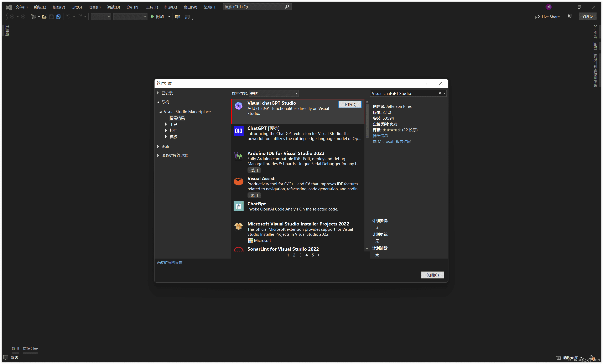Collapse the Visual Studio Marketplace node
Viewport: 603px width, 364px height.
pyautogui.click(x=161, y=112)
